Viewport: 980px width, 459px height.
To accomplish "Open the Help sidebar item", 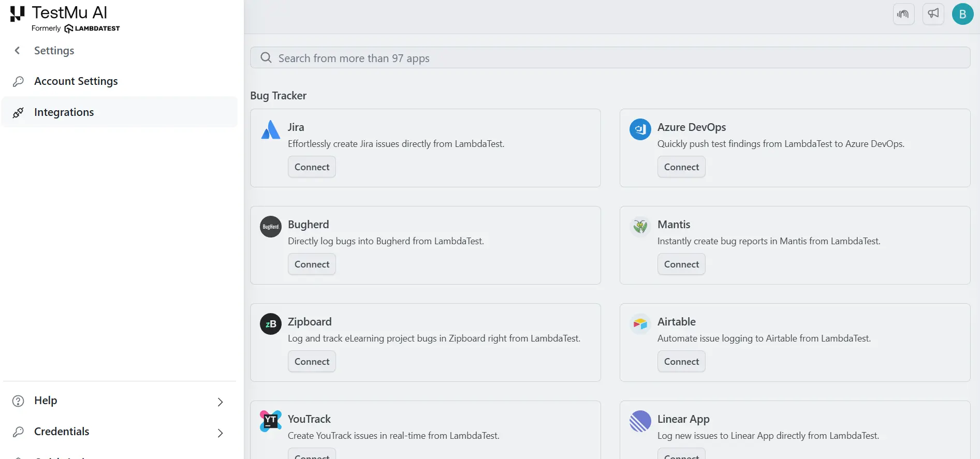I will point(120,401).
